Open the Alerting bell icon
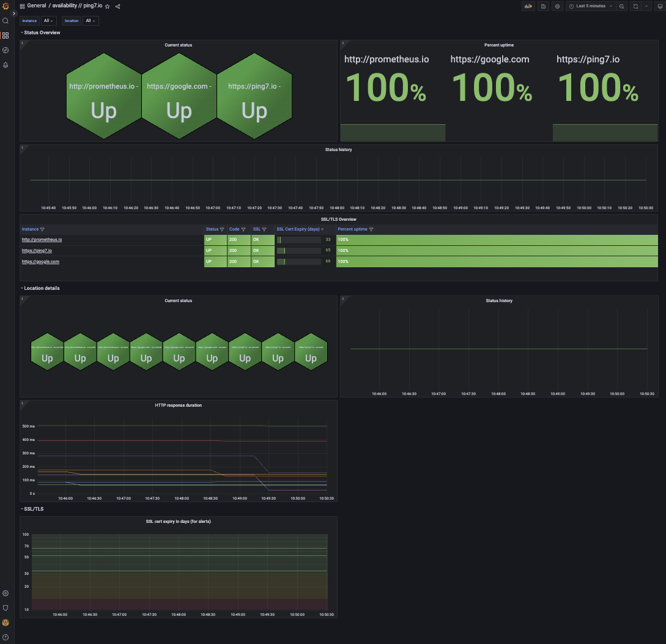The width and height of the screenshot is (666, 644). point(6,65)
